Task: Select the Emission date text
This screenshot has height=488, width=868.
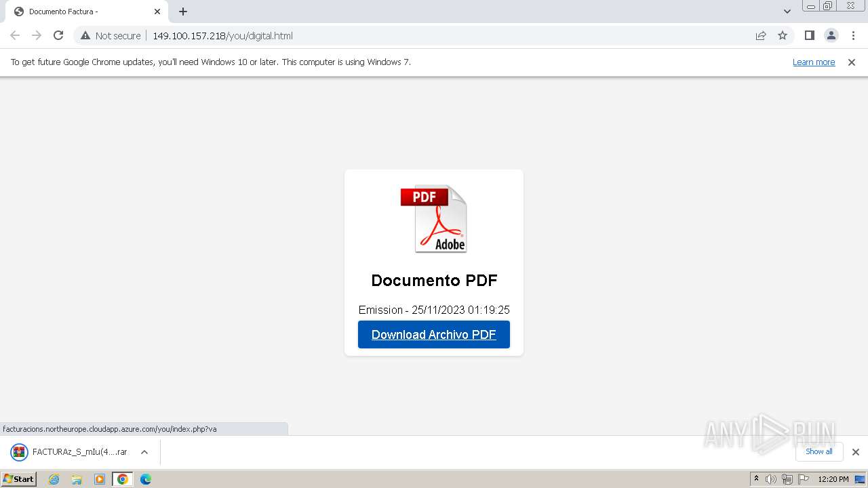Action: [x=434, y=310]
